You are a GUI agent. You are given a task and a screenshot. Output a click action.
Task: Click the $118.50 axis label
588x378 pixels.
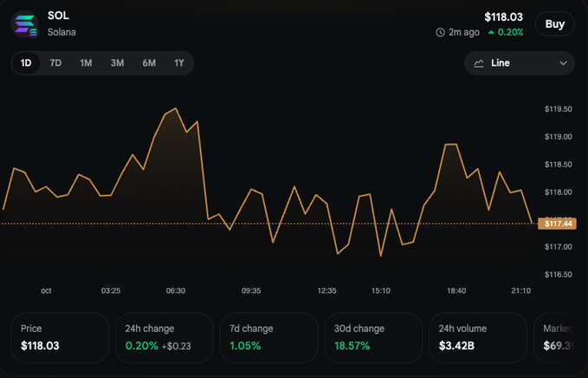click(559, 165)
